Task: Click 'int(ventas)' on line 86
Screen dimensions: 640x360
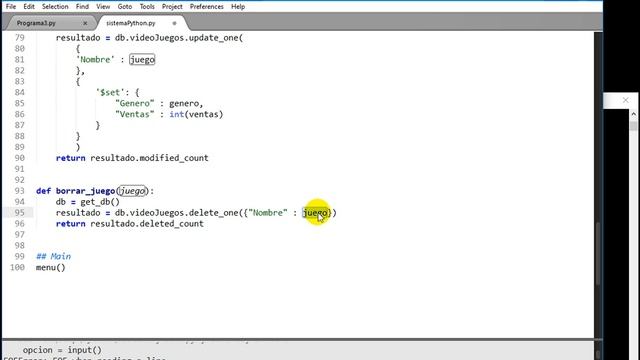Action: (x=196, y=114)
